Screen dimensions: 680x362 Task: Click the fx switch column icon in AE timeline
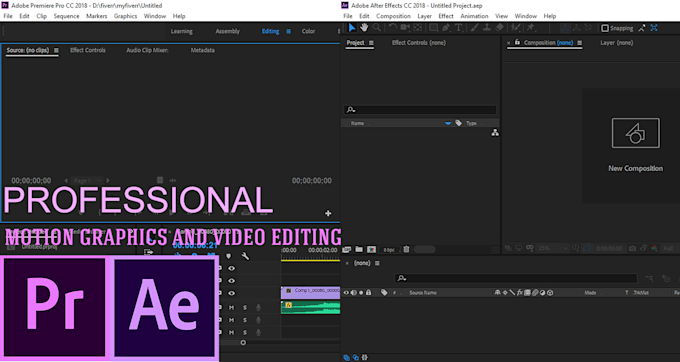(520, 293)
